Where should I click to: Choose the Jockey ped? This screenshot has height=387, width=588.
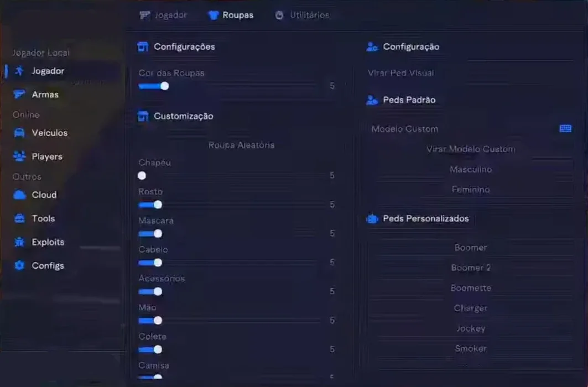pyautogui.click(x=471, y=328)
